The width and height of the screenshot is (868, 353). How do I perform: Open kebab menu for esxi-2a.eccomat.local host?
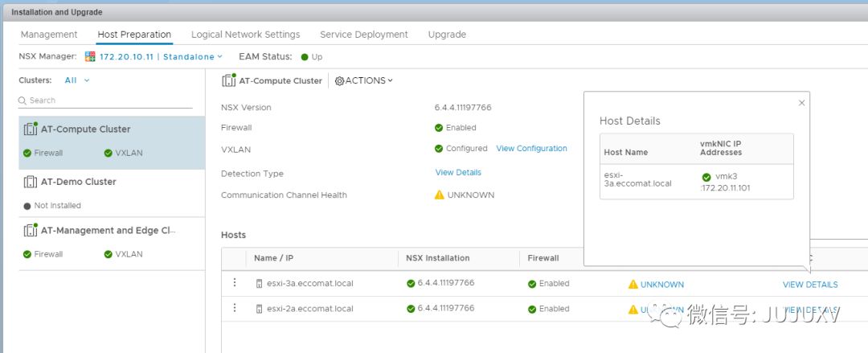click(235, 308)
